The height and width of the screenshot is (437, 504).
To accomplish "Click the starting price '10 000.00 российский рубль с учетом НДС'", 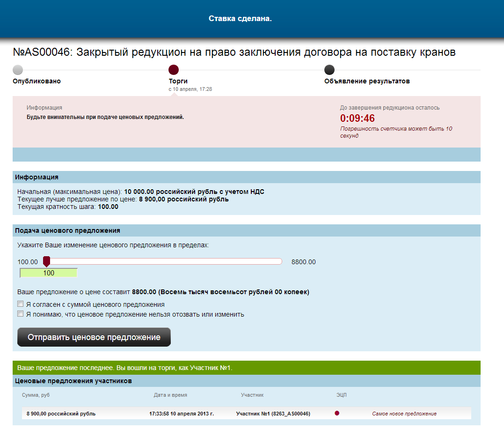I will [194, 192].
